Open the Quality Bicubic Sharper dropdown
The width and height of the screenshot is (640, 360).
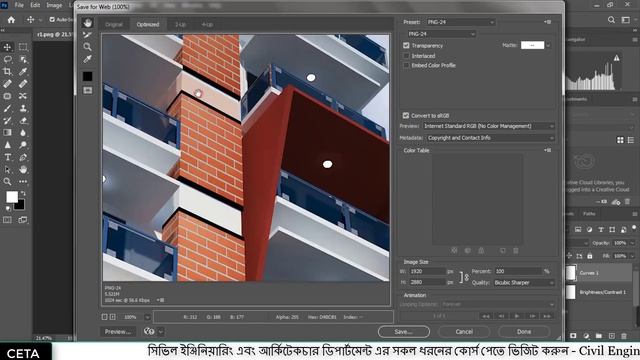pyautogui.click(x=524, y=282)
